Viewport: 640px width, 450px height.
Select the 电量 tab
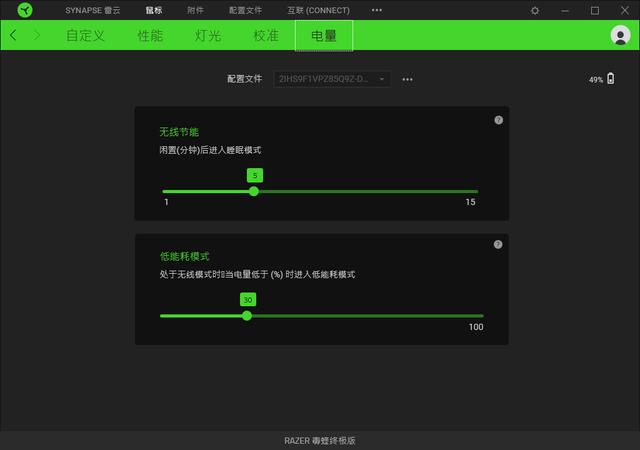(324, 36)
